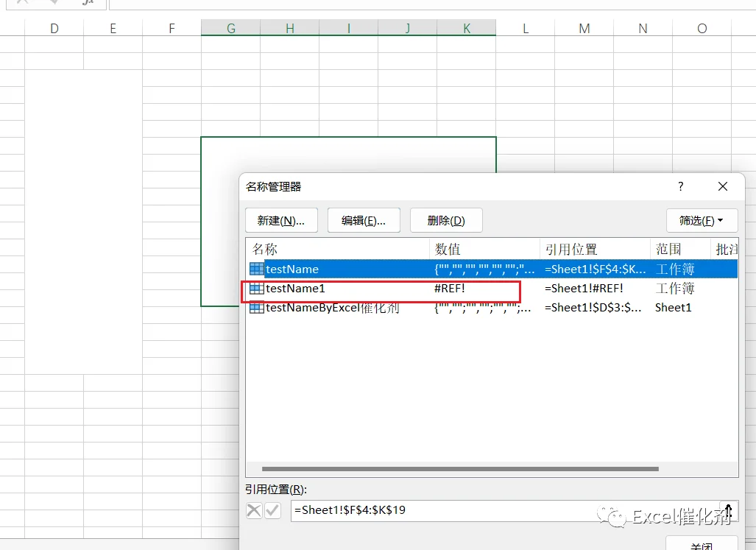Click the =Sheet1!$F$4:$K... reference cell
The width and height of the screenshot is (756, 550).
[x=595, y=269]
